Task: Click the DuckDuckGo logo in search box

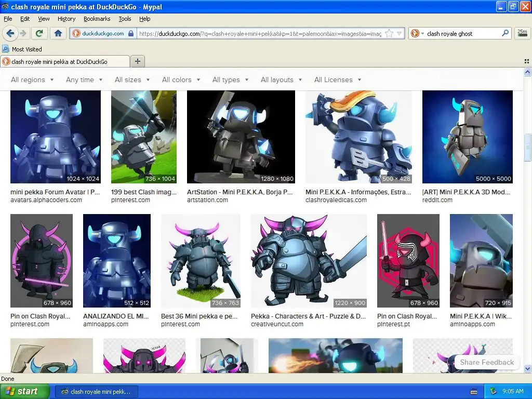Action: point(415,33)
